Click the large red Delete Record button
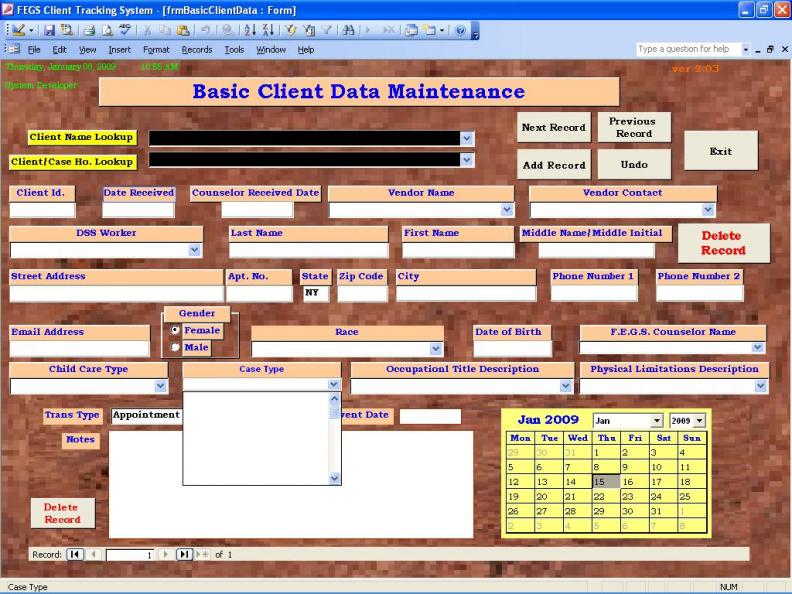This screenshot has height=594, width=792. 723,243
